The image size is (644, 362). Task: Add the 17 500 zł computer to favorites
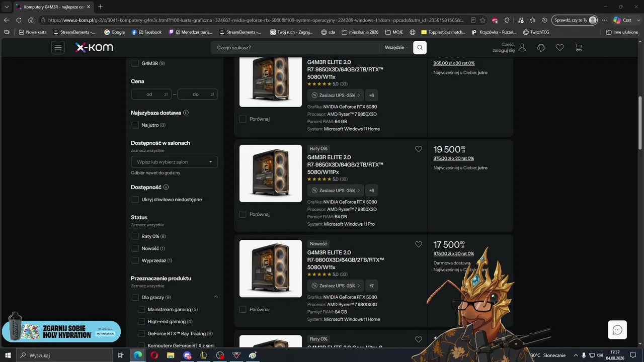tap(419, 244)
